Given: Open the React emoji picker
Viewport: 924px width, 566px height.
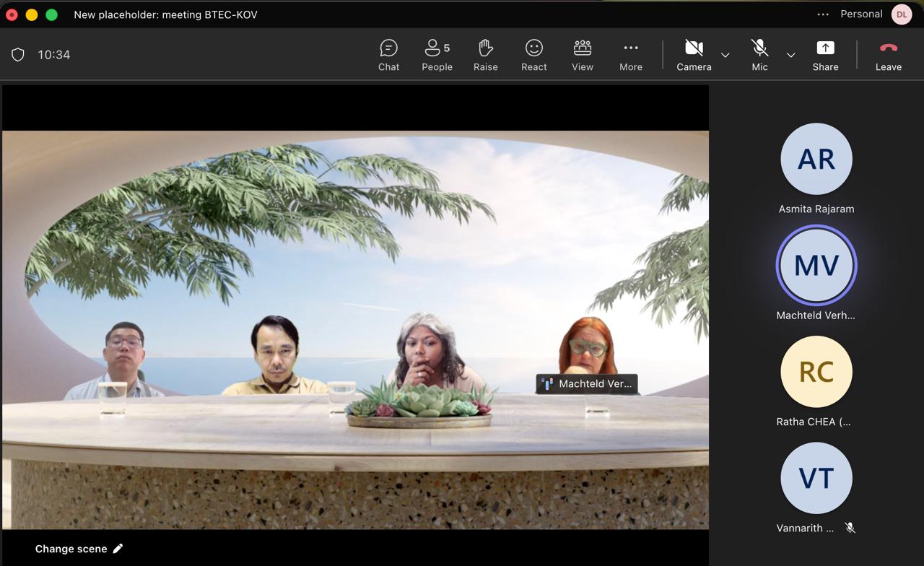Looking at the screenshot, I should pyautogui.click(x=533, y=56).
